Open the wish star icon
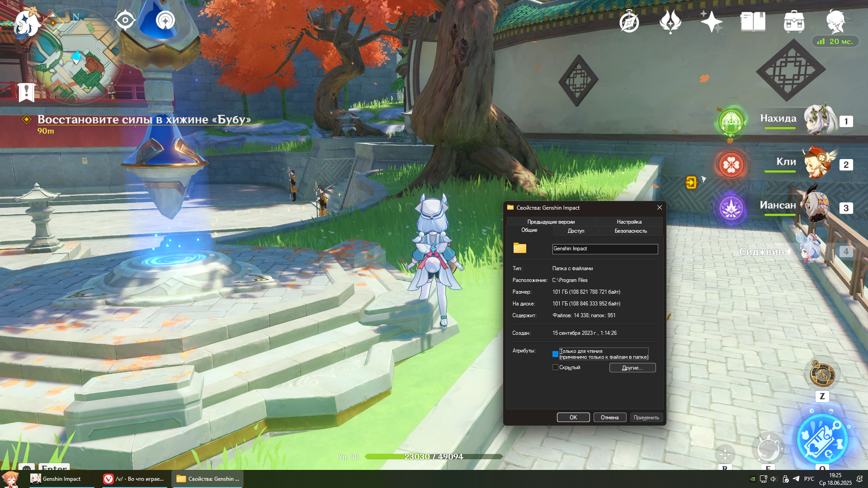This screenshot has width=868, height=488. coord(711,21)
